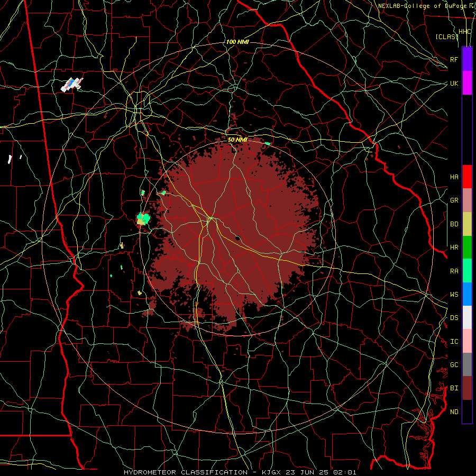The width and height of the screenshot is (476, 476).
Task: Click the dusty pink GR legend swatch
Action: click(467, 200)
